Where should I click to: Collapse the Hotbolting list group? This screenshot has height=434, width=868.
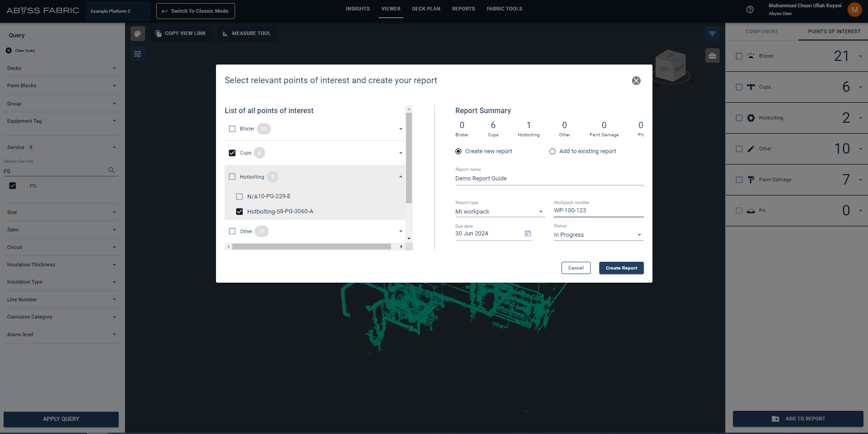pyautogui.click(x=401, y=177)
